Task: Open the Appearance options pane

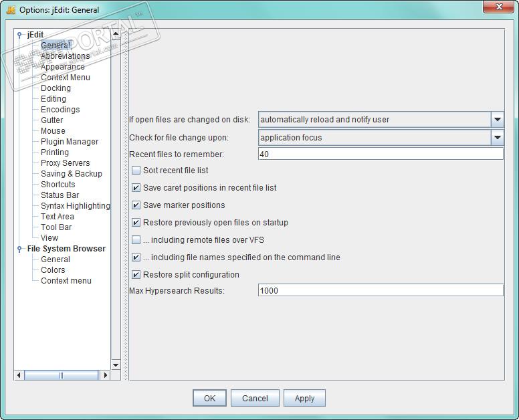Action: coord(63,66)
